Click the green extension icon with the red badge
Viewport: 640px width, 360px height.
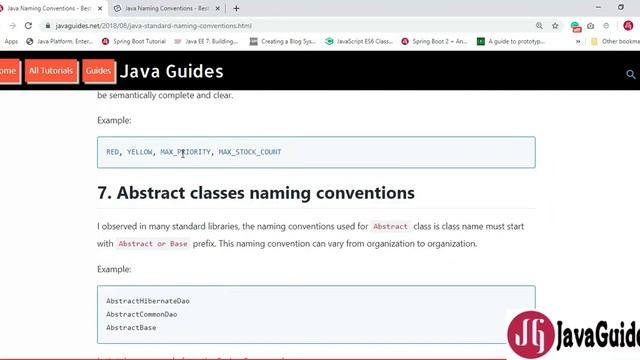tap(576, 27)
